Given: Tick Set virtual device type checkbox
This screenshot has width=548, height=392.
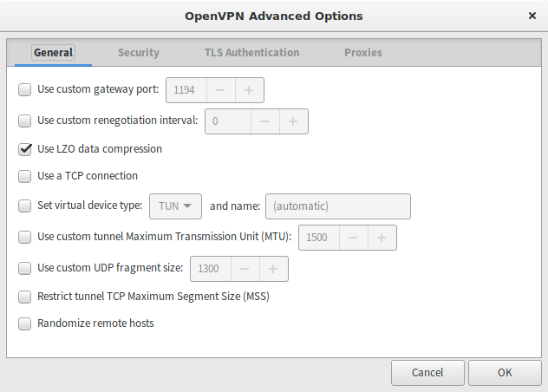Looking at the screenshot, I should click(25, 206).
